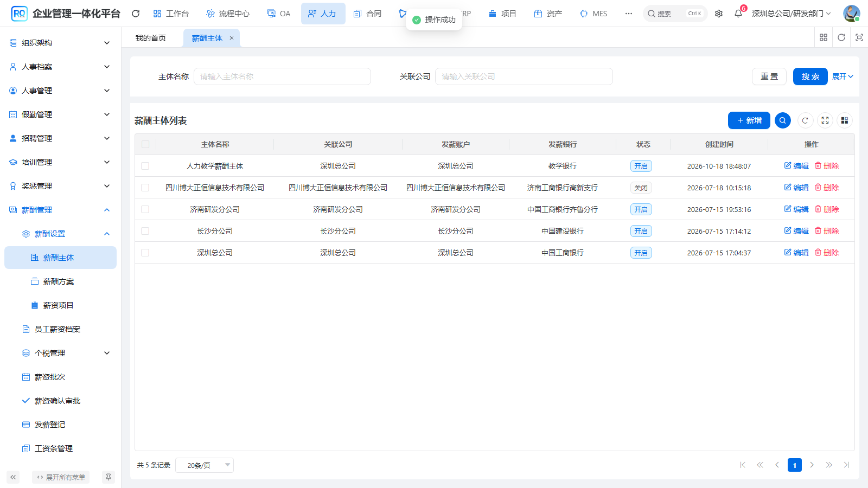This screenshot has width=868, height=488.
Task: Expand the 个税管理 submenu
Action: click(60, 353)
